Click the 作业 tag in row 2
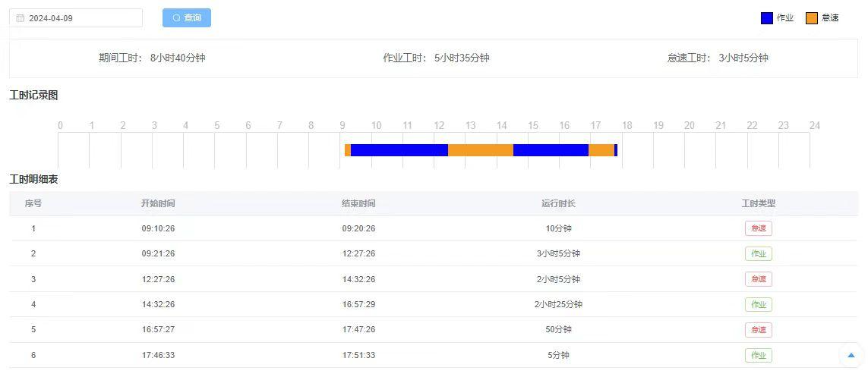868x377 pixels. [x=758, y=253]
